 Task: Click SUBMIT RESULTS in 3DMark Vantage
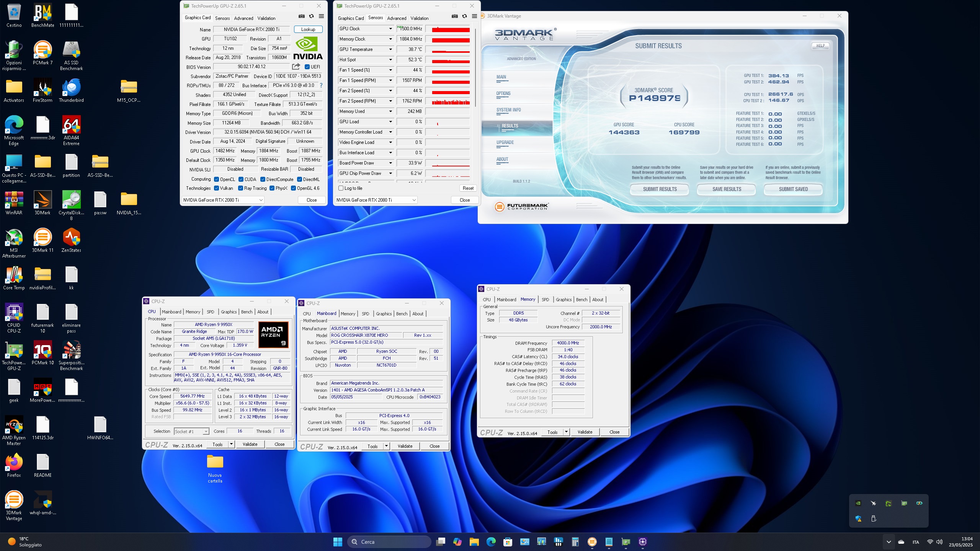click(660, 189)
